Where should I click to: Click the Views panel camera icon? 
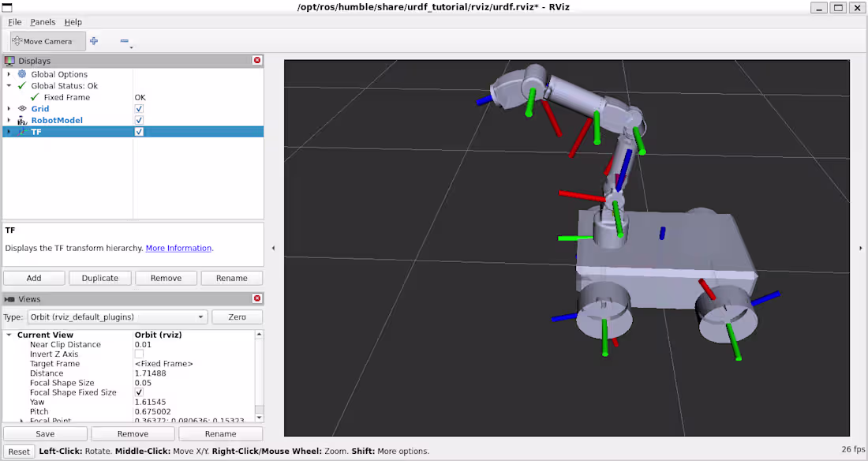[9, 298]
